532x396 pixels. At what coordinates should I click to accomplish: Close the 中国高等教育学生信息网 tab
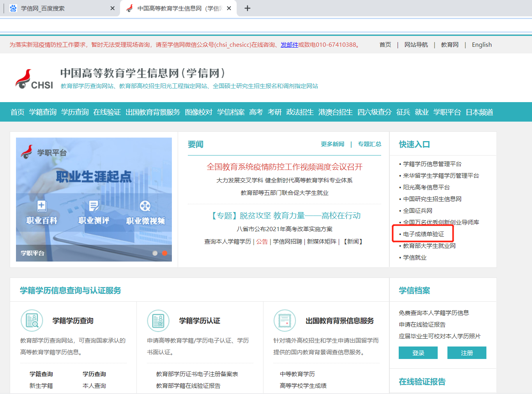coord(229,8)
